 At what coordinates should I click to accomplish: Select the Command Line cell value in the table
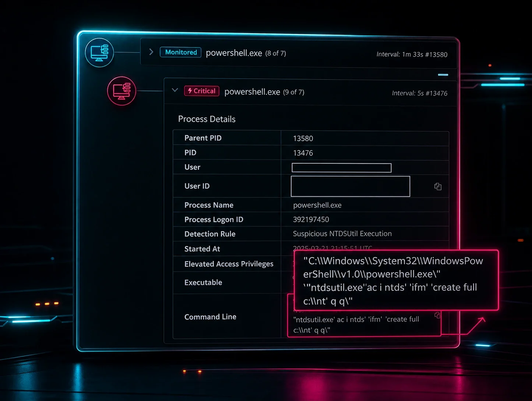pyautogui.click(x=356, y=325)
